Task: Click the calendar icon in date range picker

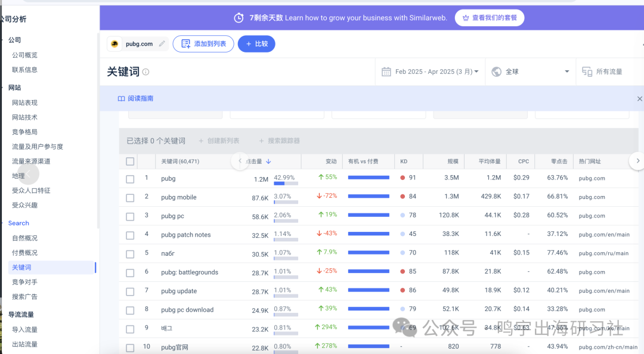Action: pyautogui.click(x=386, y=72)
